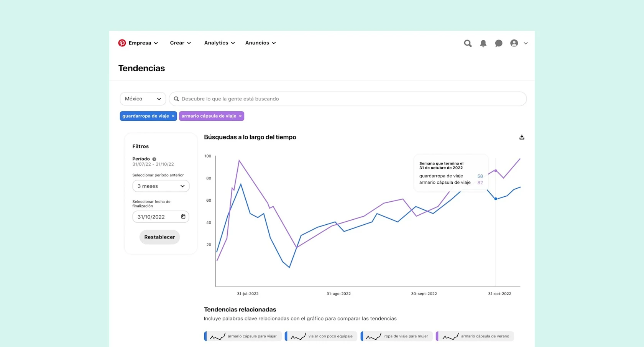The width and height of the screenshot is (644, 347).
Task: Open the México country dropdown
Action: [142, 99]
